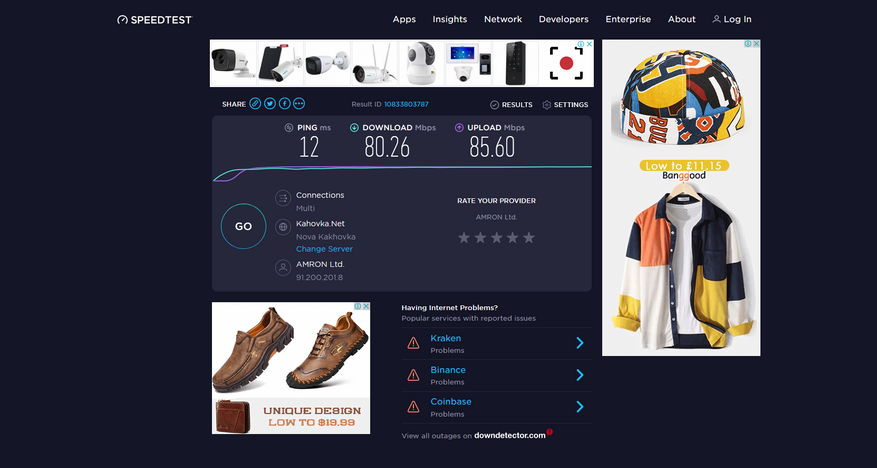Screen dimensions: 877x468
Task: Open the Apps menu
Action: (x=404, y=19)
